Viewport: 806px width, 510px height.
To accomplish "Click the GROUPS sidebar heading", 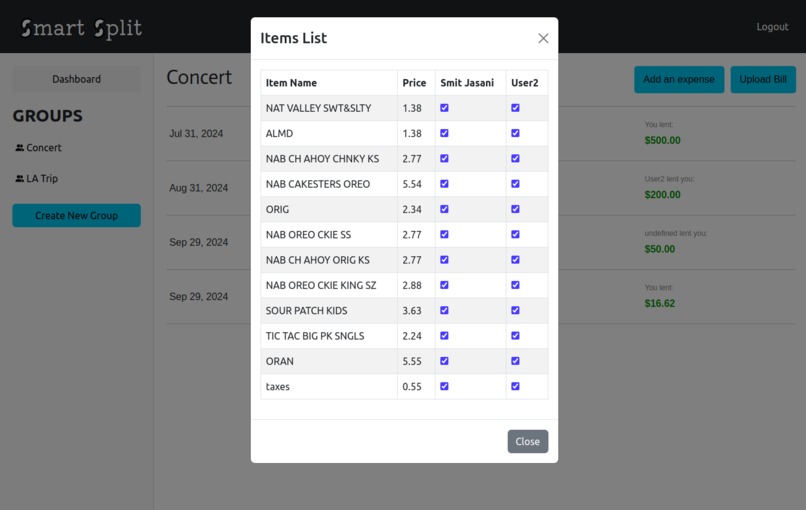I will click(x=47, y=116).
